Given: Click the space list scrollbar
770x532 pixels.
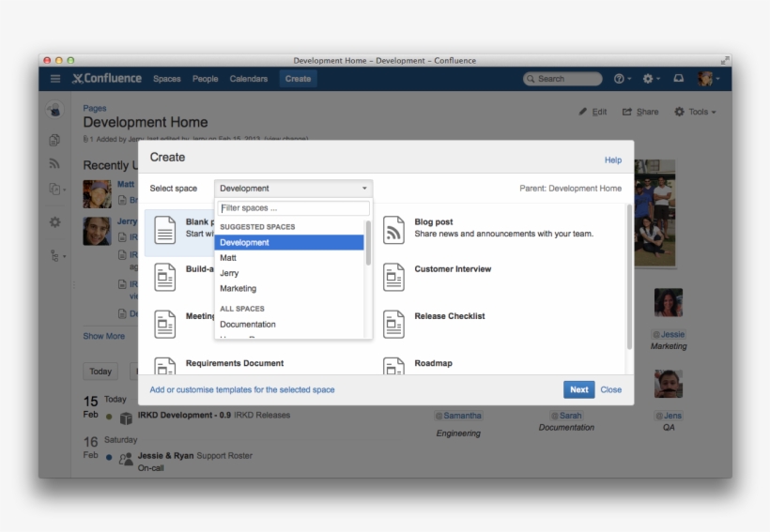Looking at the screenshot, I should click(368, 243).
